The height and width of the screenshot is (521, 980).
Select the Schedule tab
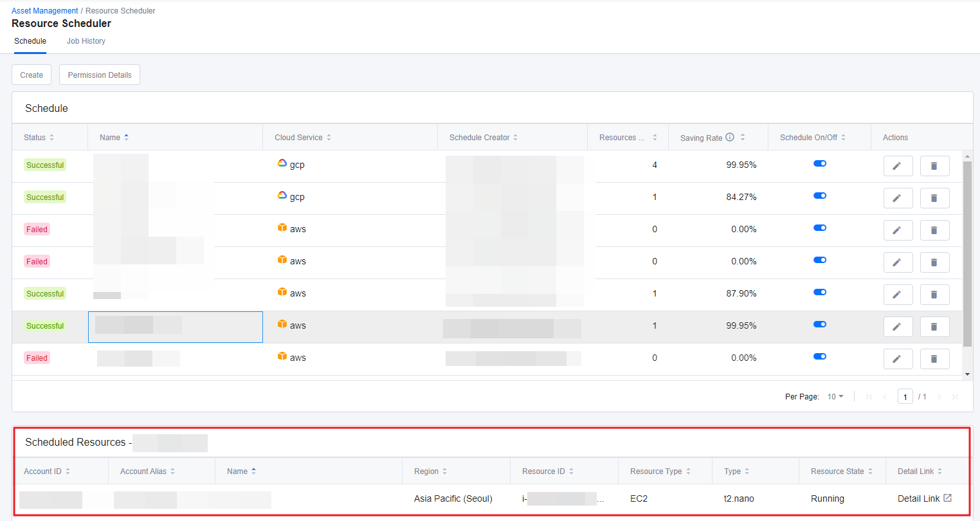30,41
